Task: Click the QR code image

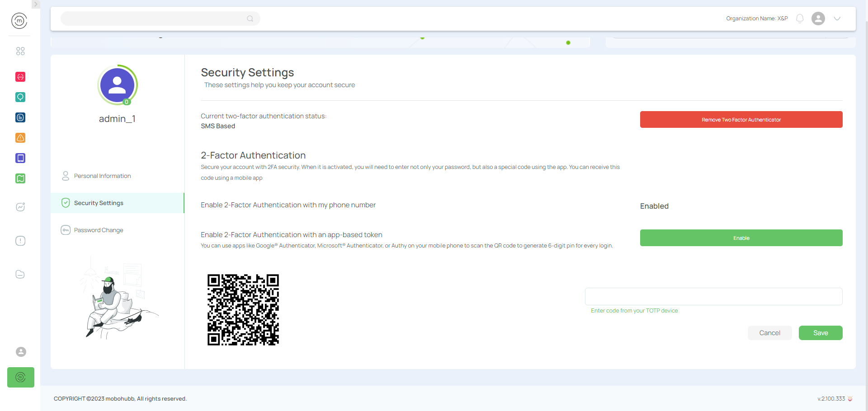Action: coord(243,310)
